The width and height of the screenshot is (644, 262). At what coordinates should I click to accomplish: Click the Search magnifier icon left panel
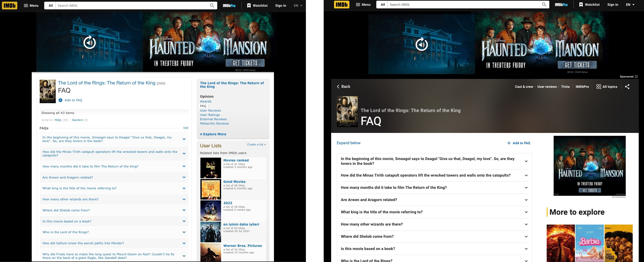(x=211, y=5)
